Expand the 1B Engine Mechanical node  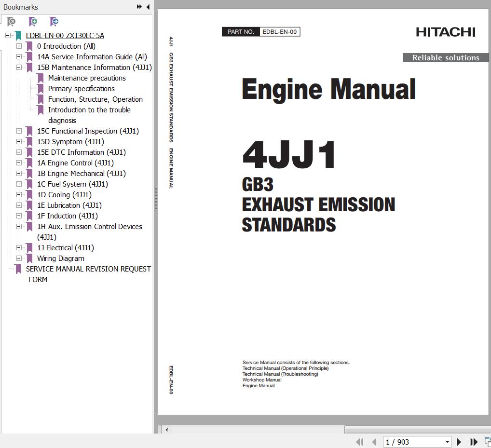coord(19,174)
